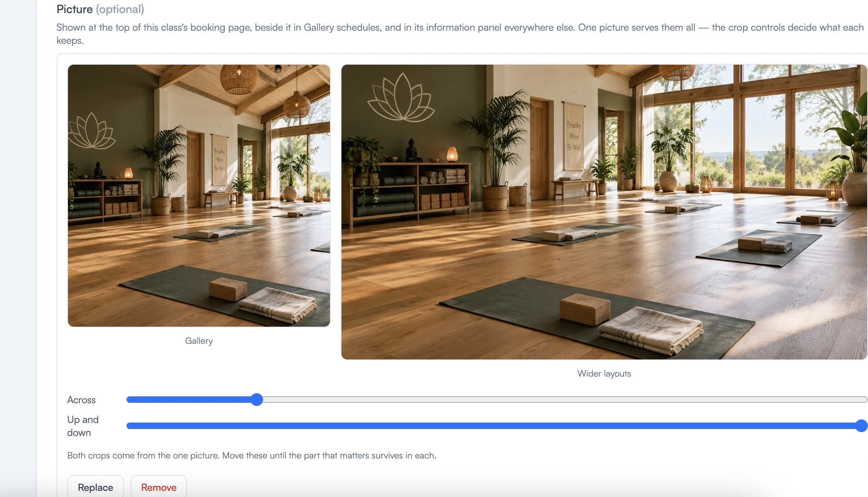This screenshot has height=497, width=868.
Task: Click the 'Picture (optional)' heading
Action: pos(100,9)
